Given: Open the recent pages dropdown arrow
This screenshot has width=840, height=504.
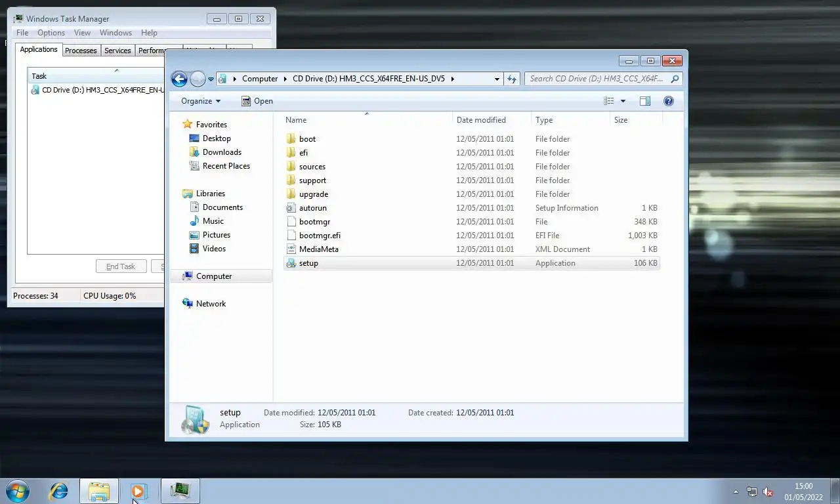Looking at the screenshot, I should click(211, 79).
